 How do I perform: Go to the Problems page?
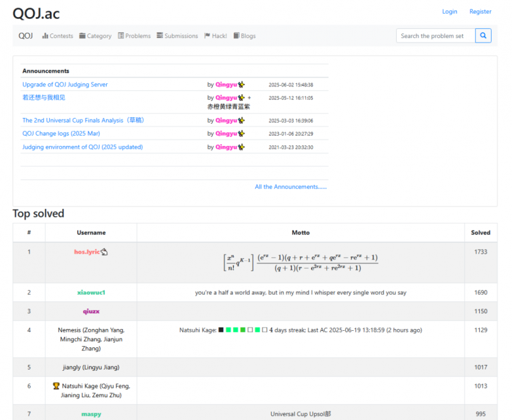click(134, 36)
